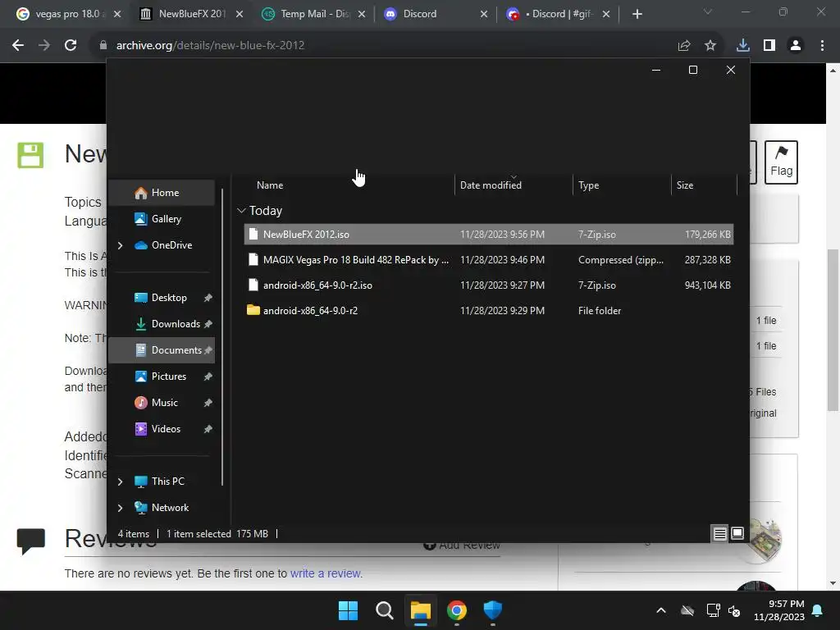Bookmark this page star icon
The width and height of the screenshot is (840, 630).
click(710, 46)
